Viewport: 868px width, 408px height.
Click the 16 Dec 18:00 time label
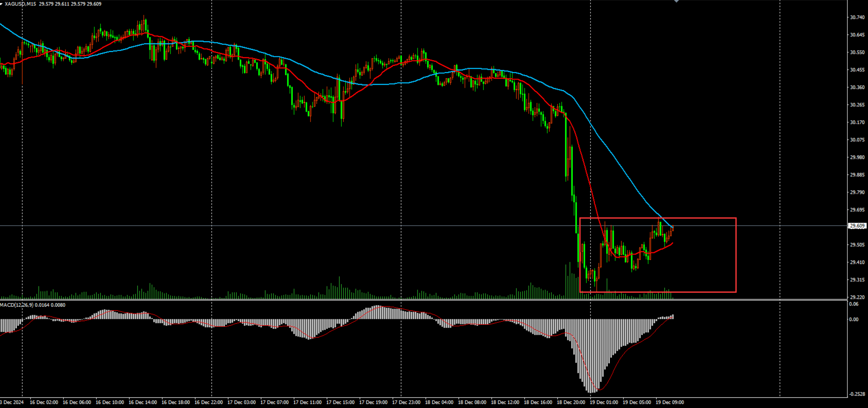(x=175, y=402)
